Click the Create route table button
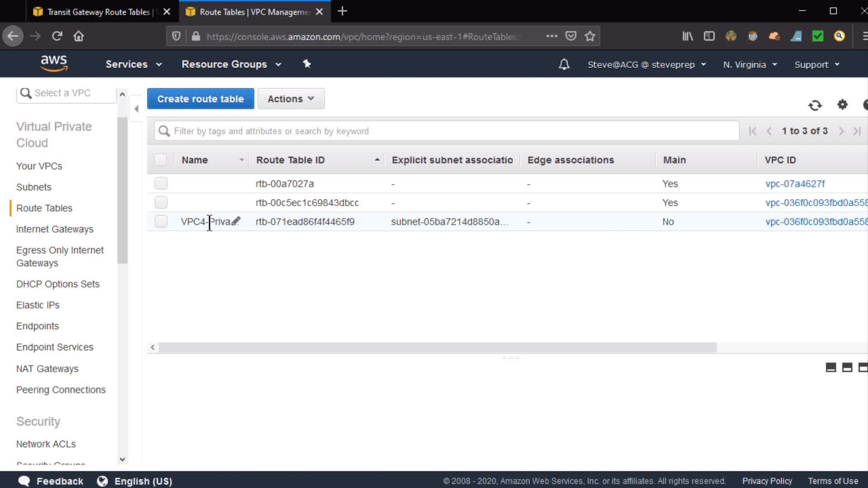 tap(200, 99)
